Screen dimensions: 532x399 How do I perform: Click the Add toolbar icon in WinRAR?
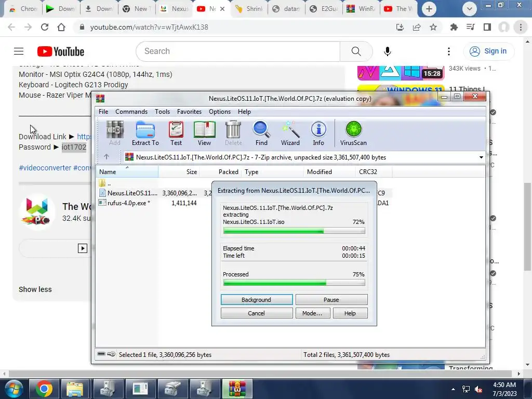point(115,133)
